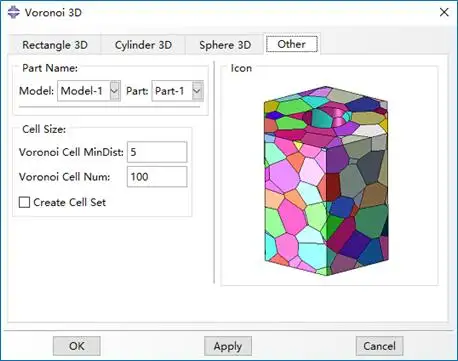Click the 'Part:' label
The height and width of the screenshot is (361, 458).
point(137,91)
